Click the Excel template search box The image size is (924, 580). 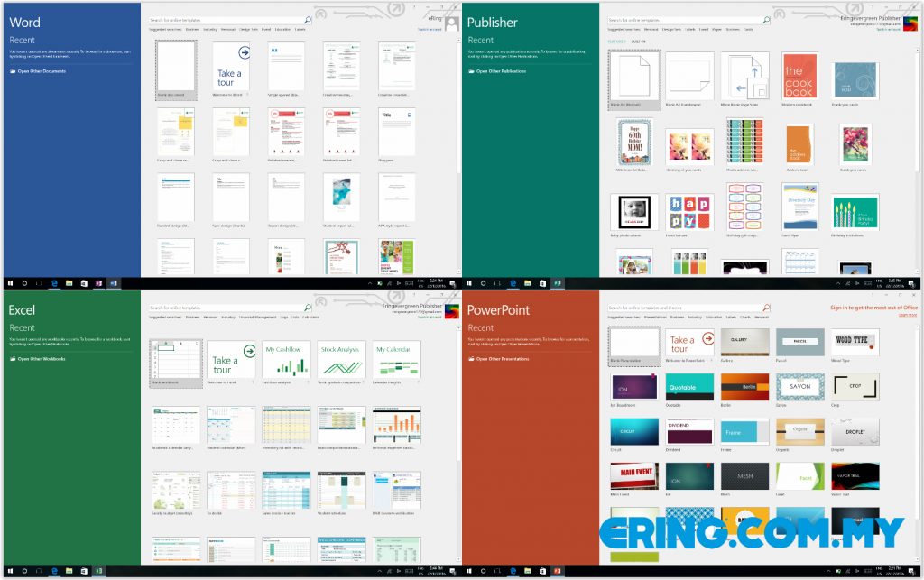coord(230,308)
